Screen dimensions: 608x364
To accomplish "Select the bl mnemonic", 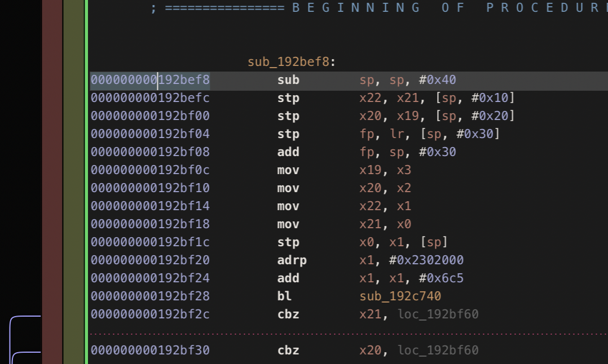I will (x=284, y=296).
